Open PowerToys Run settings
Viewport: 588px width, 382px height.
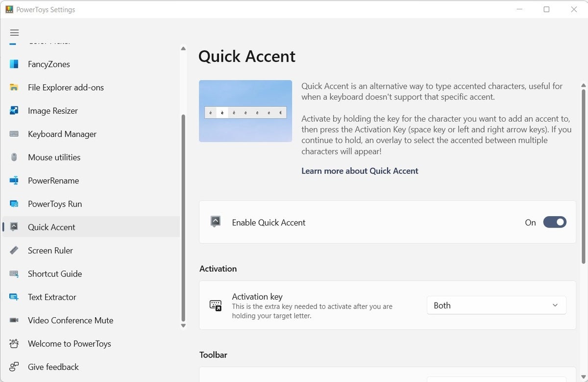pos(91,204)
